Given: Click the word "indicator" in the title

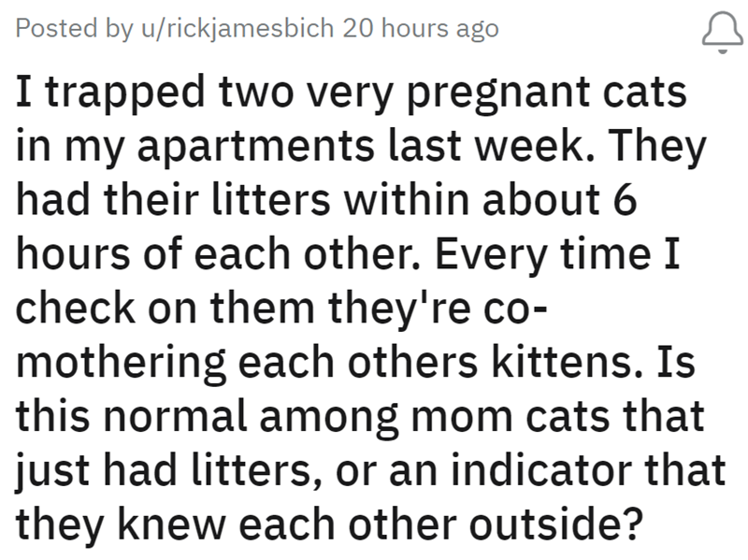Looking at the screenshot, I should [563, 466].
